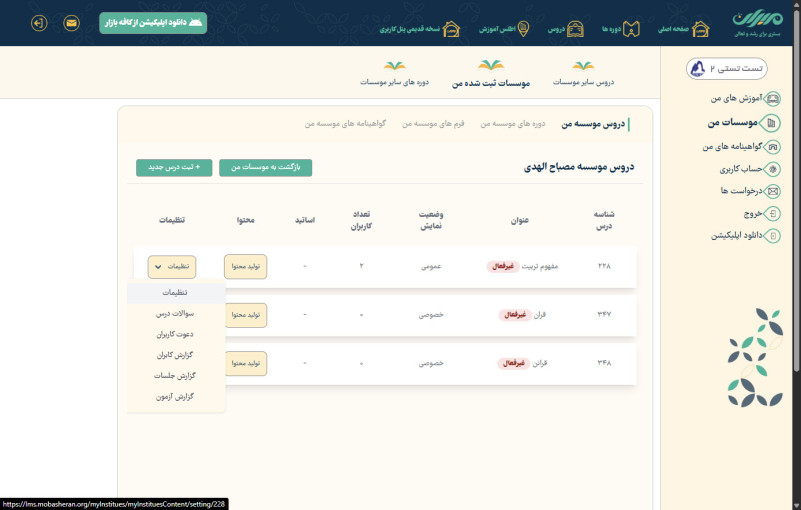The width and height of the screenshot is (801, 510).
Task: Switch to دوره های موسسه من tab
Action: [512, 124]
